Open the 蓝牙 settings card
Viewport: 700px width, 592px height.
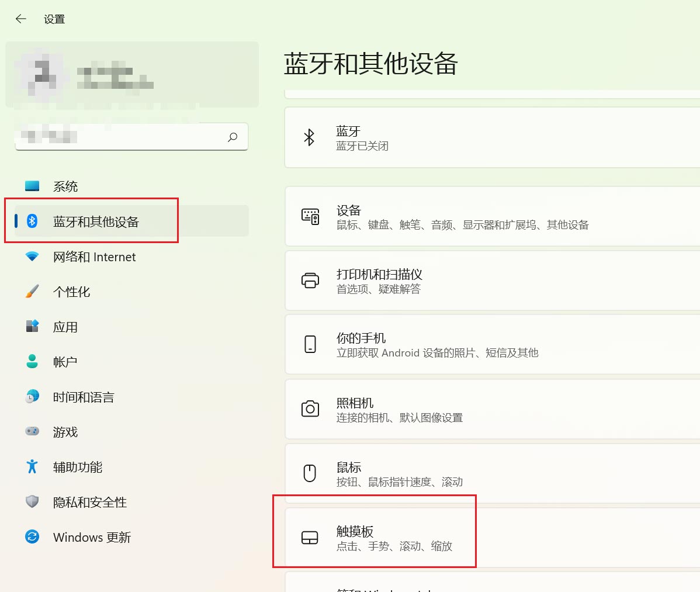(491, 138)
